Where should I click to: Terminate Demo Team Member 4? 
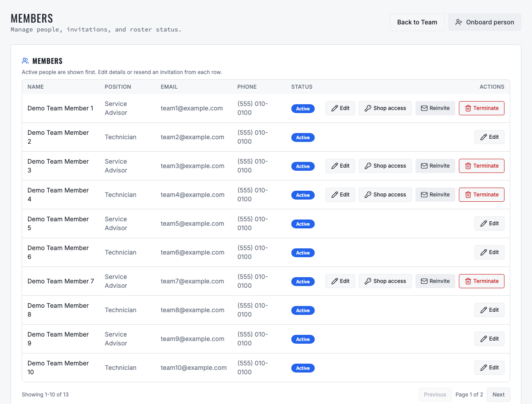tap(481, 195)
